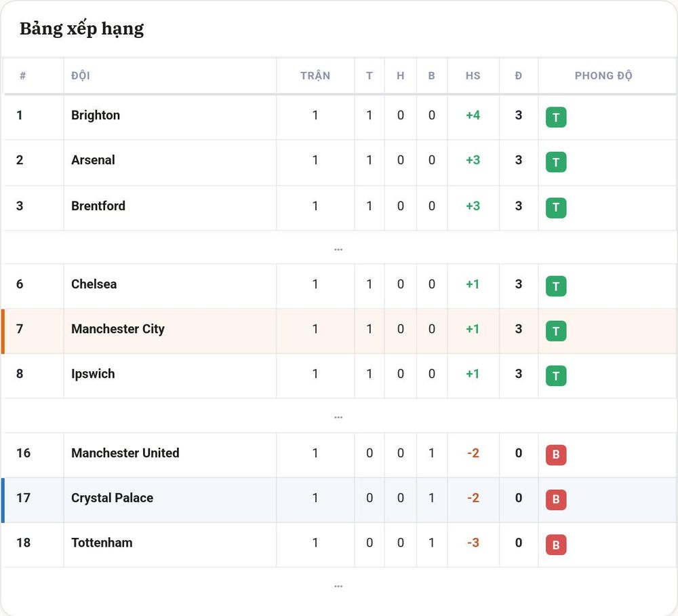Click the ĐỘI column header

81,76
